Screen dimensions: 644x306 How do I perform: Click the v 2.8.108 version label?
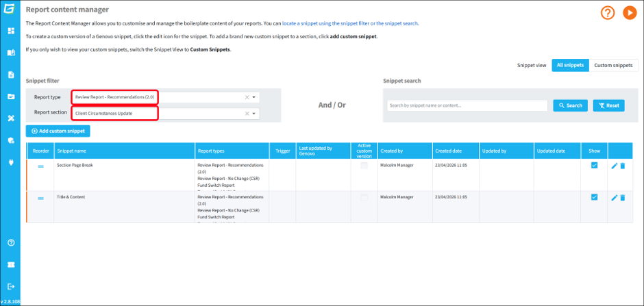[x=10, y=301]
